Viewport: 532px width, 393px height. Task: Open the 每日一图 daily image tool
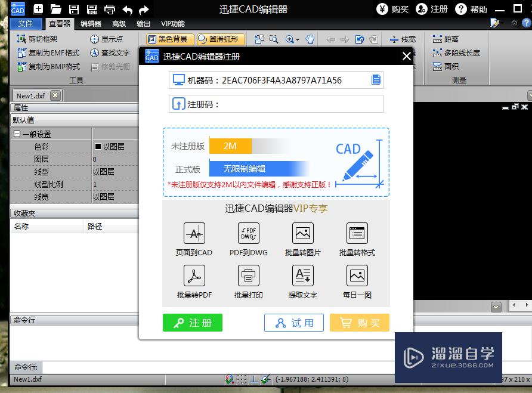pos(357,276)
